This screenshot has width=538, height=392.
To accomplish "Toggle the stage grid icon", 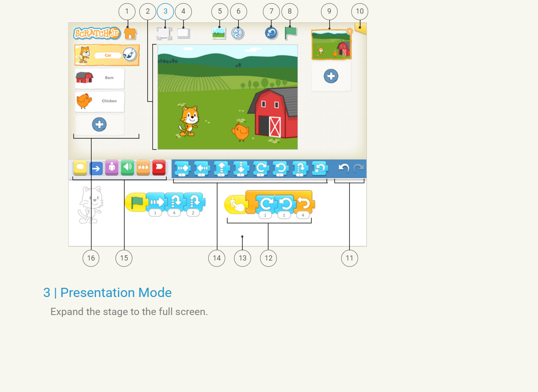I will (x=183, y=33).
